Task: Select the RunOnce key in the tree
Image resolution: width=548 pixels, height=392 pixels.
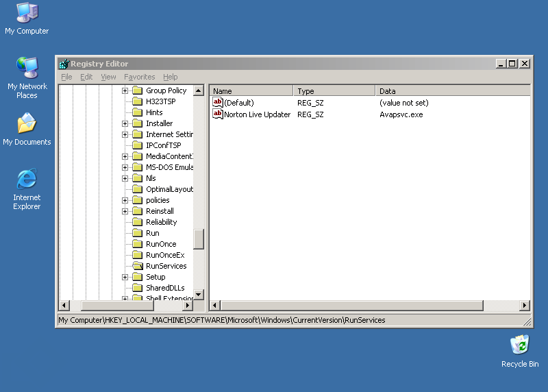Action: [160, 244]
